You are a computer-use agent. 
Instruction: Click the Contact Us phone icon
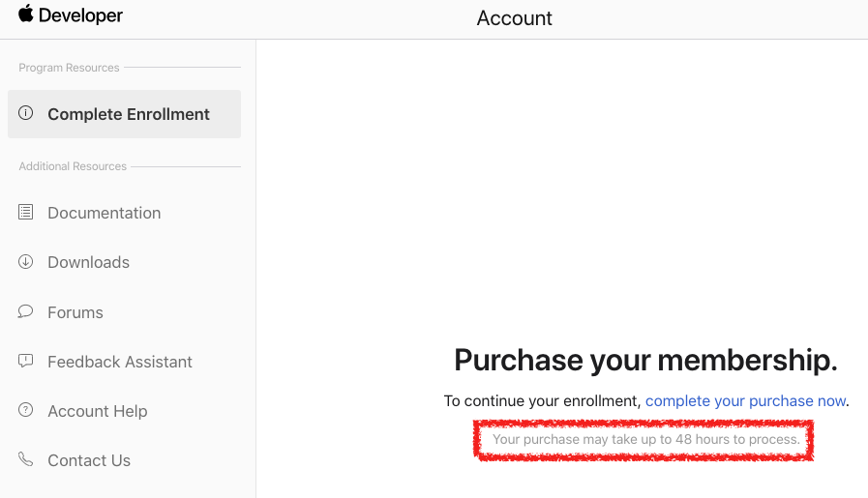pyautogui.click(x=25, y=459)
